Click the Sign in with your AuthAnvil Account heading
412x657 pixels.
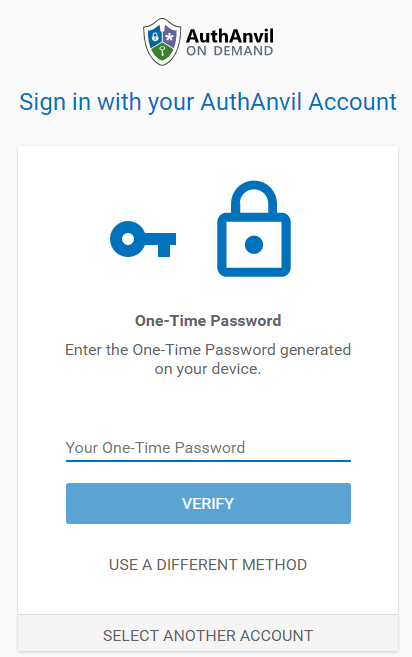[208, 102]
